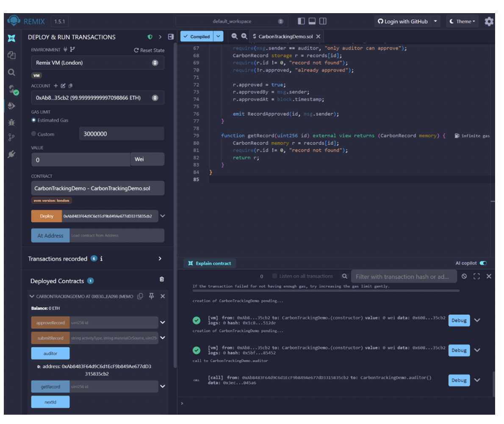Click the Remix logo home icon
The height and width of the screenshot is (424, 504).
(x=14, y=21)
